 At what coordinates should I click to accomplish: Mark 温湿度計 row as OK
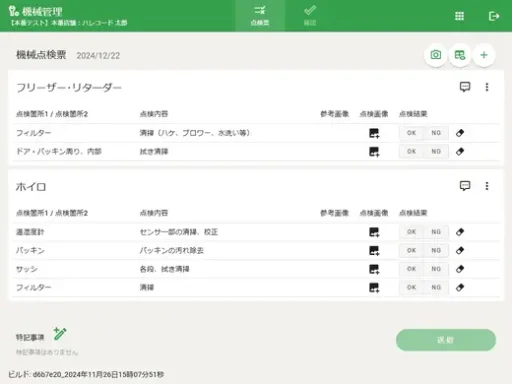coord(411,232)
